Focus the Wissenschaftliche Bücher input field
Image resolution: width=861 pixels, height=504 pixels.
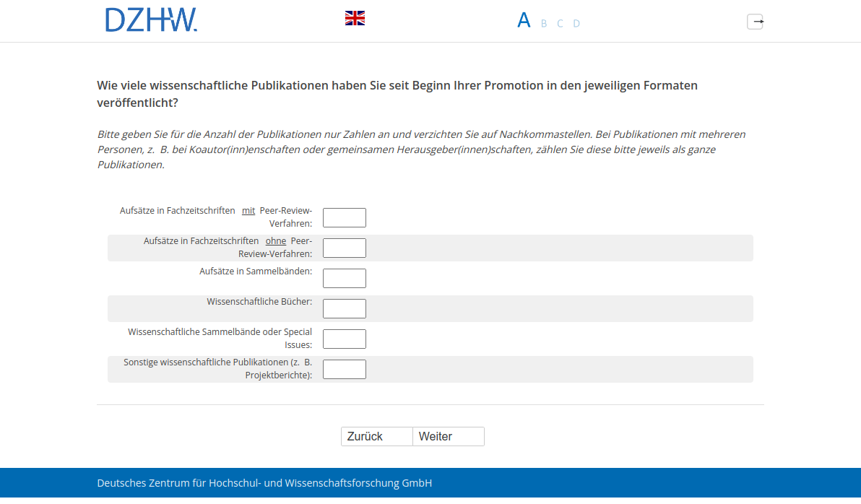pyautogui.click(x=344, y=308)
